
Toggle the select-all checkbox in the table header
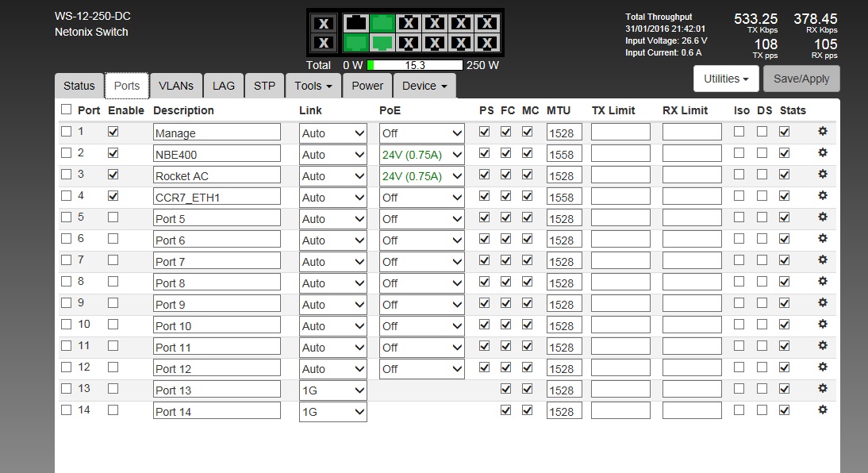pyautogui.click(x=67, y=110)
